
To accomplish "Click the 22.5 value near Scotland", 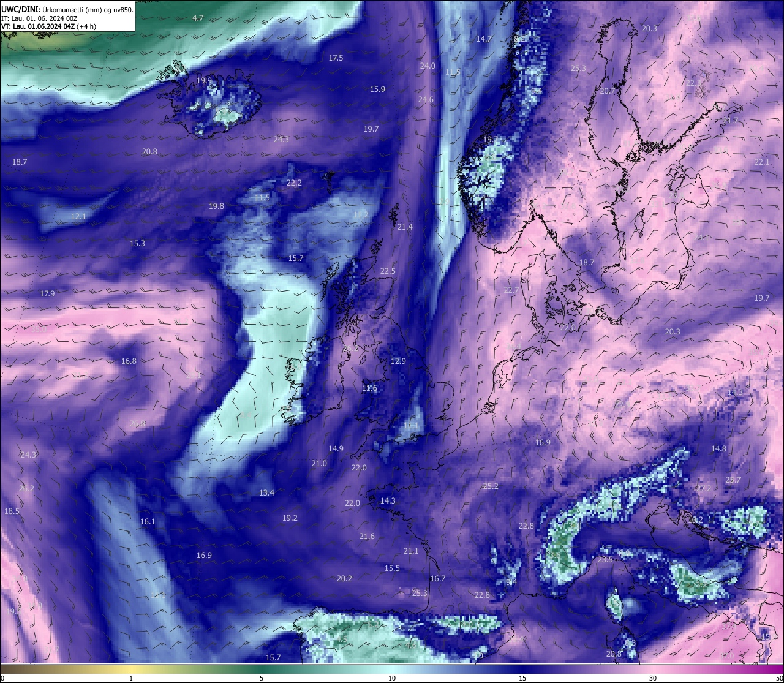I will [x=388, y=271].
